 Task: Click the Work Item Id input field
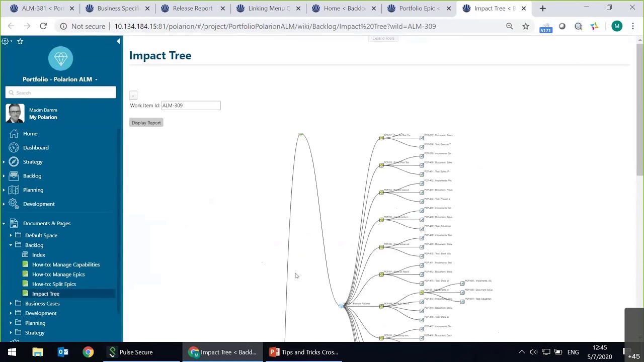click(x=191, y=106)
